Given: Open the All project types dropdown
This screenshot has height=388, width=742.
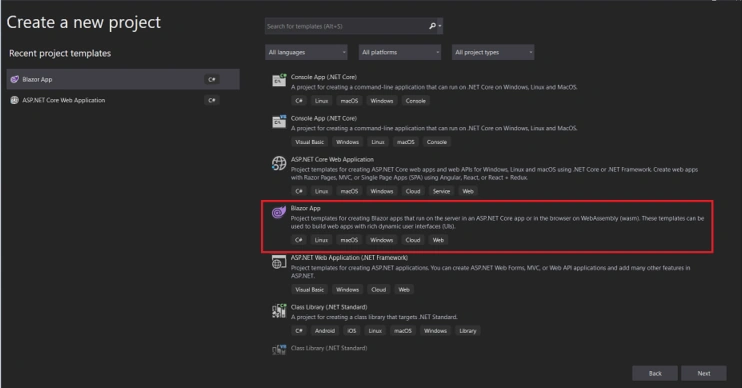Looking at the screenshot, I should tap(493, 52).
